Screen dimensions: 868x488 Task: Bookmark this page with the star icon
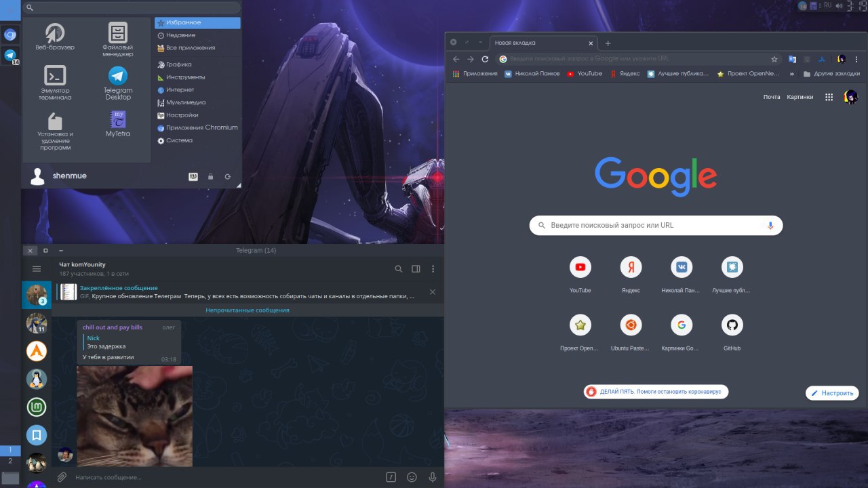tap(774, 59)
